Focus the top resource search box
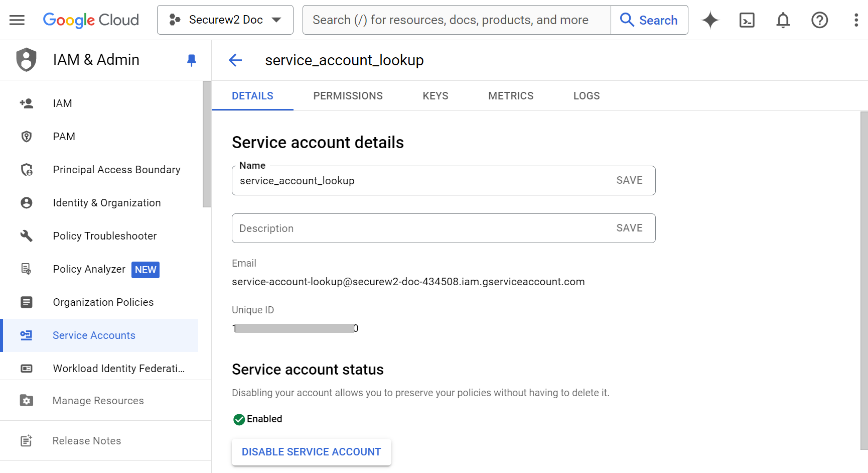This screenshot has height=473, width=868. (x=456, y=20)
